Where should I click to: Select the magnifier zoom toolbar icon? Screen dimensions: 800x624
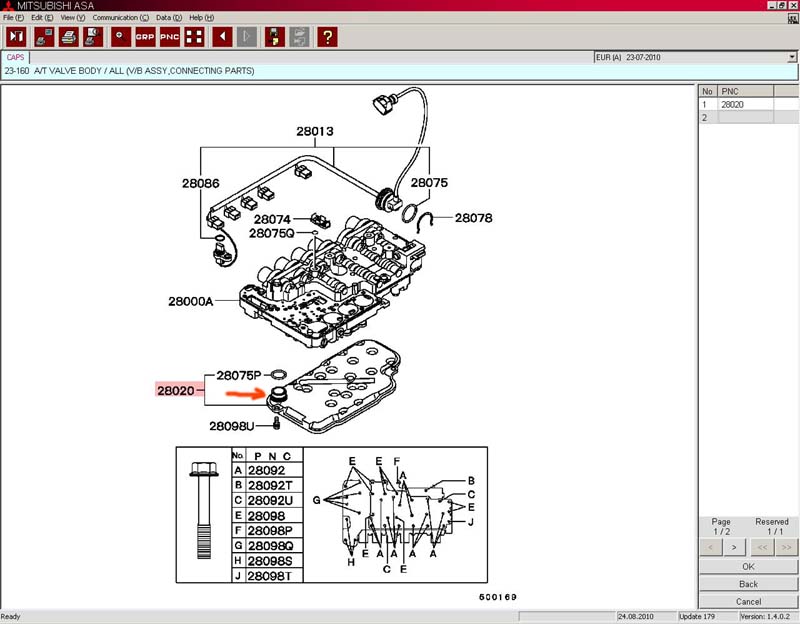click(120, 37)
